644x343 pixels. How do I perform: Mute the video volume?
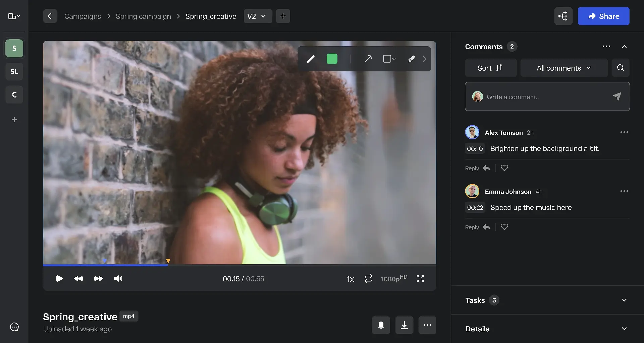point(118,279)
